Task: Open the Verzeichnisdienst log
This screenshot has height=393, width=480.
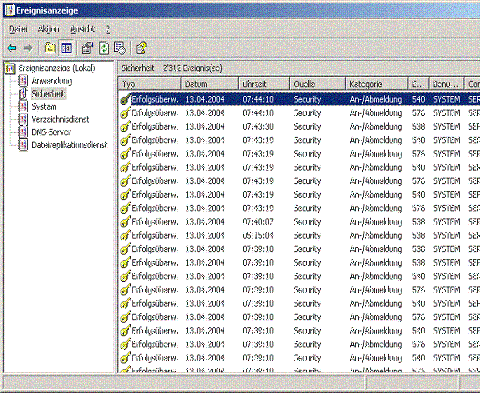Action: tap(60, 119)
